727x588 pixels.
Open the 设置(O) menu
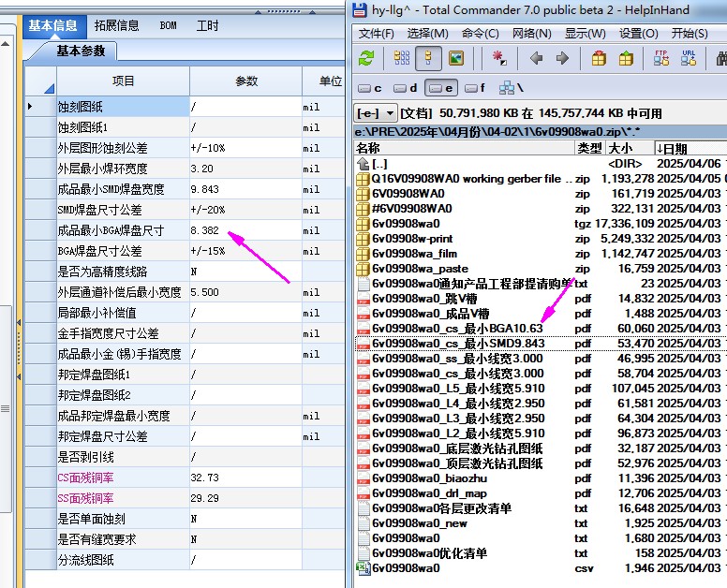pyautogui.click(x=639, y=34)
